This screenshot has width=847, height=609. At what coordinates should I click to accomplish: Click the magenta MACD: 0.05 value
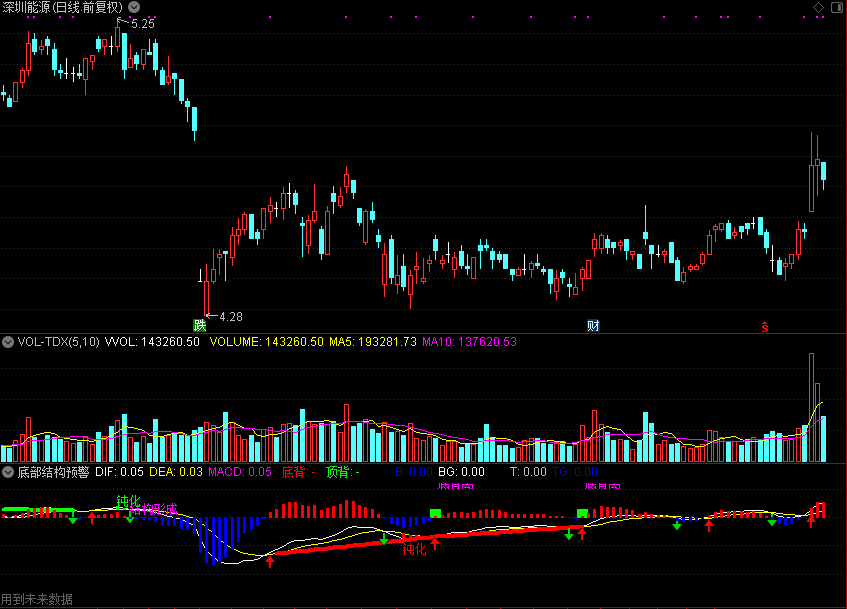pyautogui.click(x=240, y=472)
